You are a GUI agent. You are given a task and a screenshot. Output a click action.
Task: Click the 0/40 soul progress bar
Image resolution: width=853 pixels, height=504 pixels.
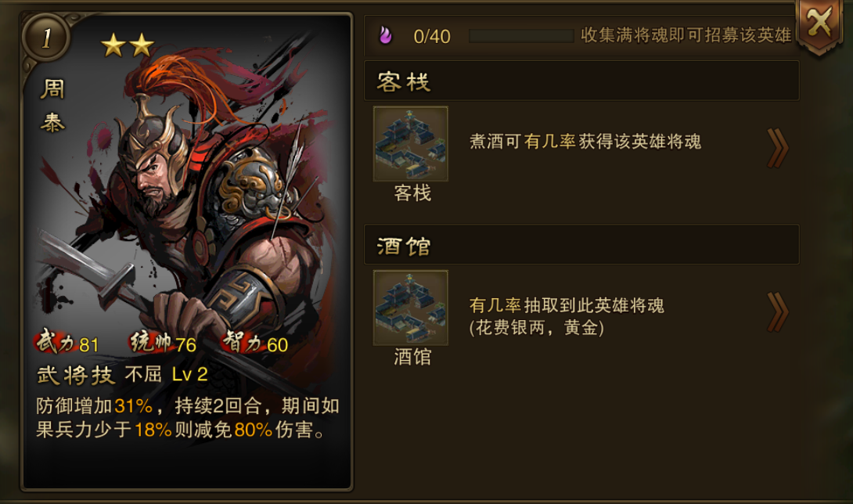521,36
